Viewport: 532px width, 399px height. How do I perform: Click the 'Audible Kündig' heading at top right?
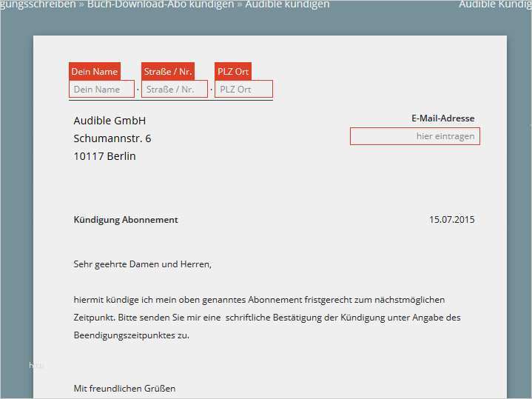pyautogui.click(x=494, y=4)
